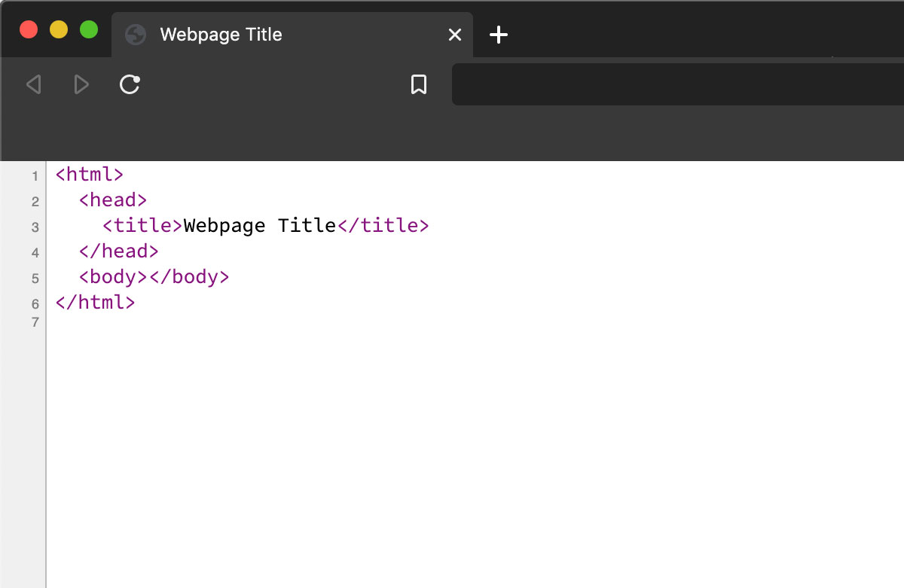Click the red close window button
Viewport: 904px width, 588px height.
[29, 30]
